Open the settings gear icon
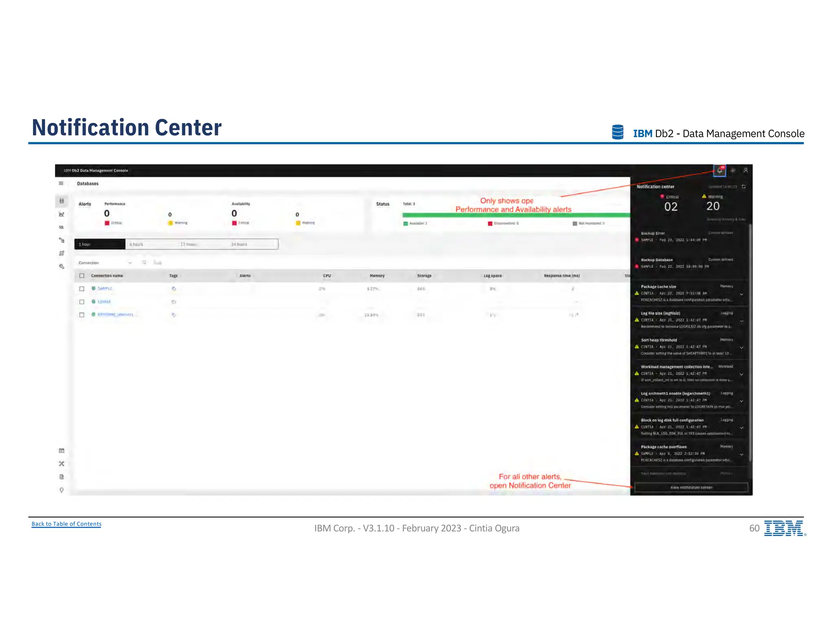This screenshot has height=644, width=834. [733, 171]
